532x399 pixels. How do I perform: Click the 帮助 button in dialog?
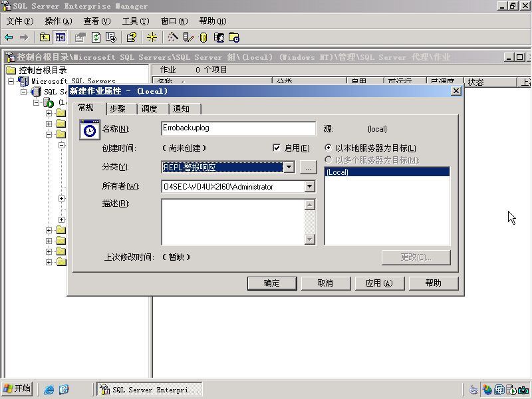pos(434,283)
